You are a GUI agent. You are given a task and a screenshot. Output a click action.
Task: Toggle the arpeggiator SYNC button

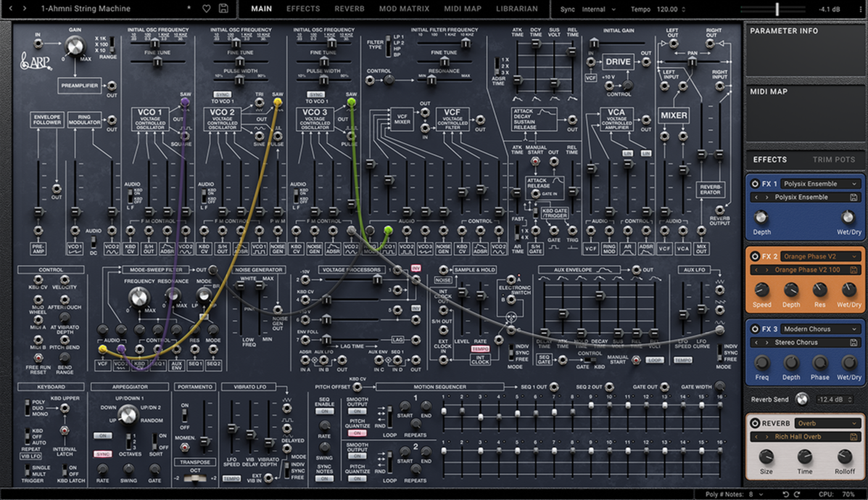[102, 454]
